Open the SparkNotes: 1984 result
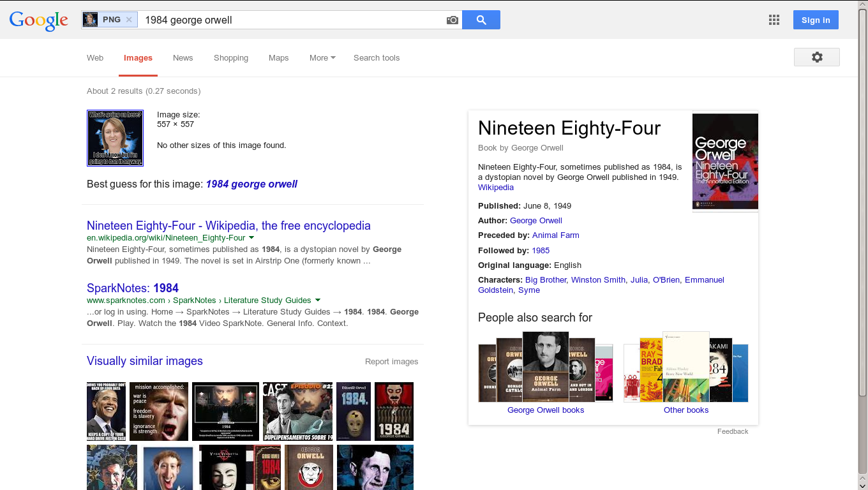 133,288
